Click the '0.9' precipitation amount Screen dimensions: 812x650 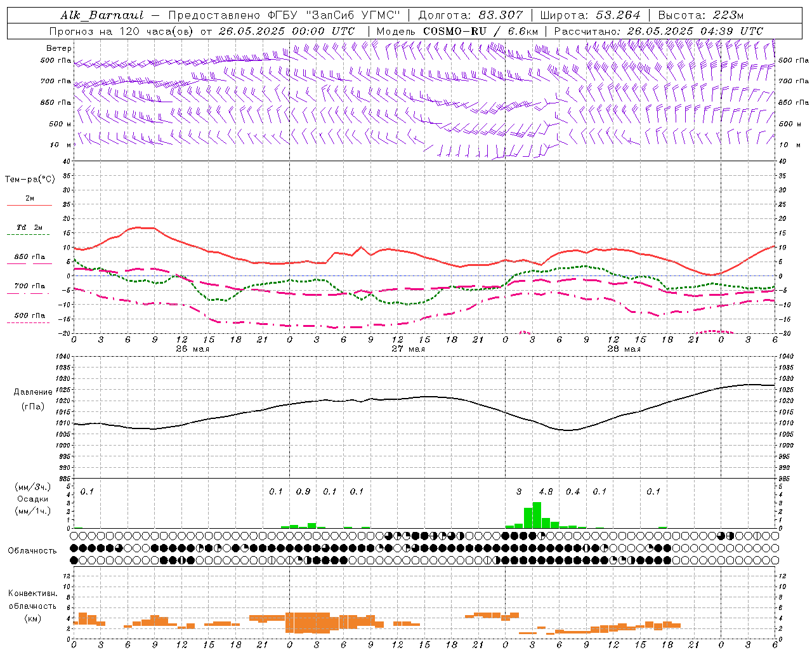click(303, 491)
